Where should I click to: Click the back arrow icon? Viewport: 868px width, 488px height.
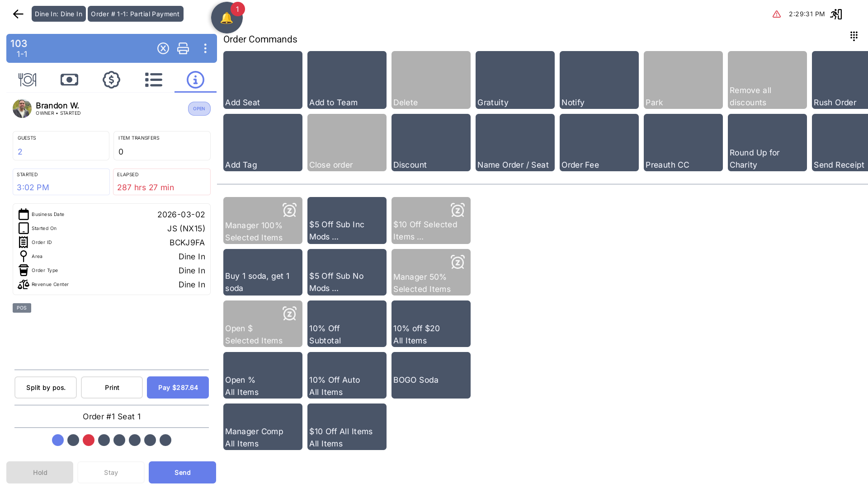18,14
